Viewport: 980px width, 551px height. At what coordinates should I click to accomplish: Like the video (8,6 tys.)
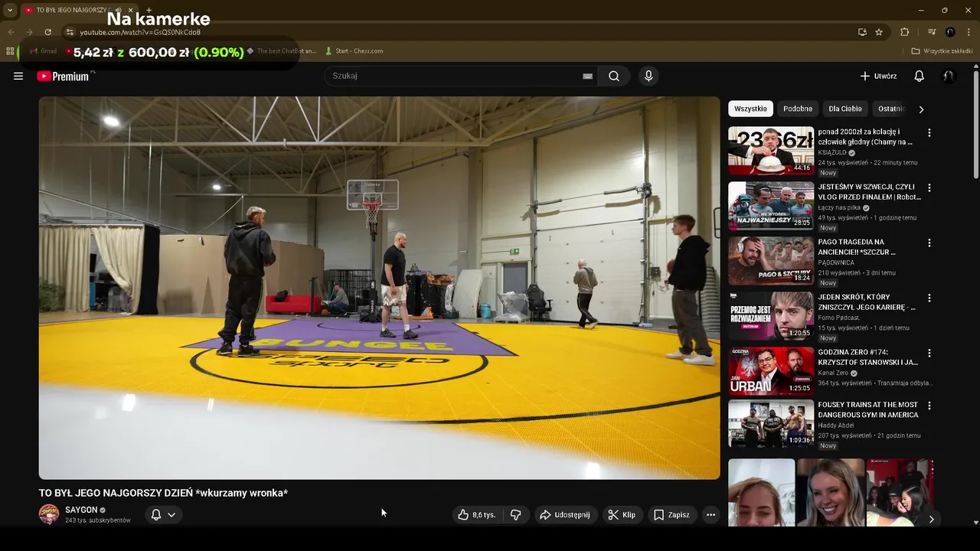click(x=478, y=515)
